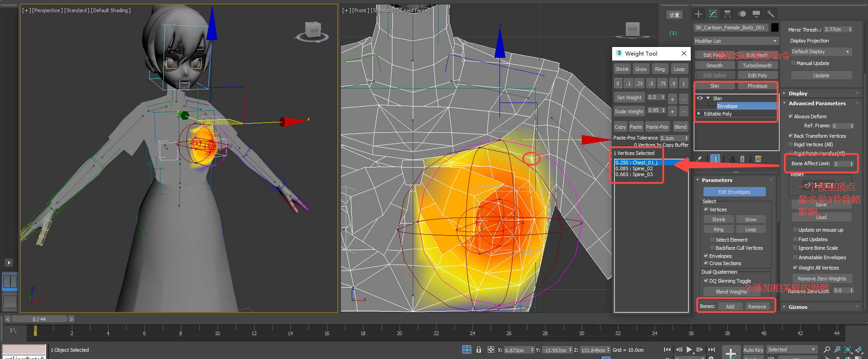Click the large Set Keys plus icon
The height and width of the screenshot is (359, 868).
click(x=731, y=352)
